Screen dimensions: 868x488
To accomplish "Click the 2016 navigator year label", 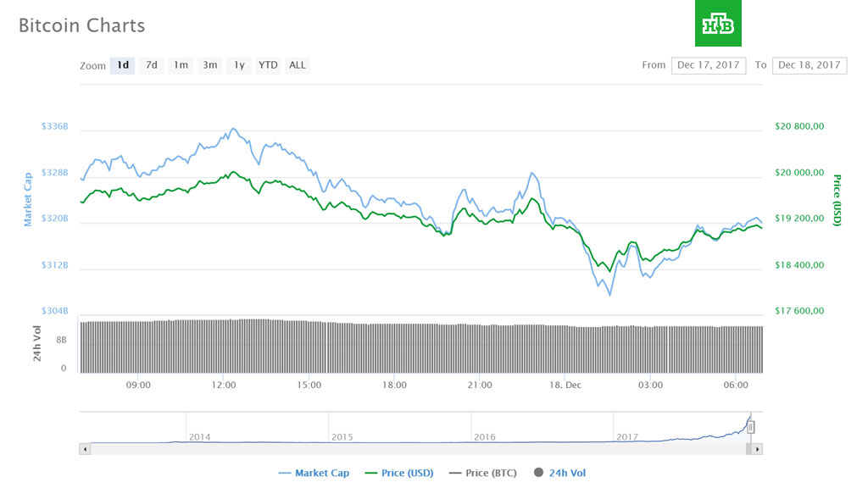I will (x=484, y=437).
